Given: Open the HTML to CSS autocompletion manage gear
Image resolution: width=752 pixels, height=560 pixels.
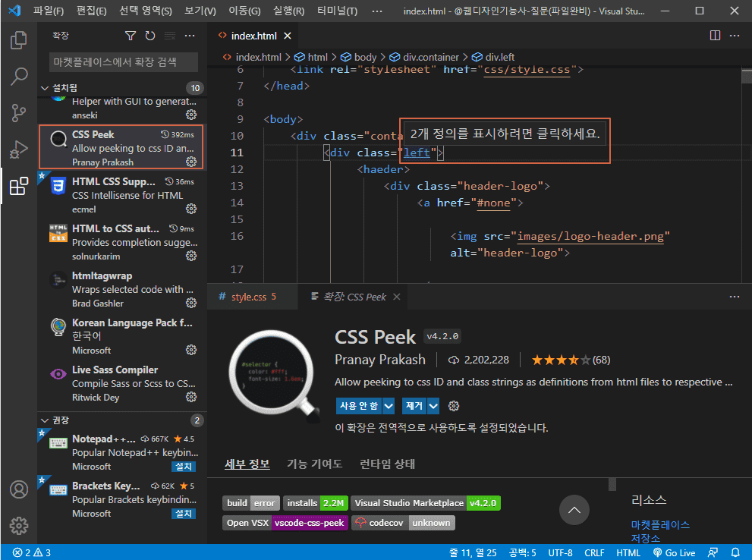Looking at the screenshot, I should coord(191,256).
